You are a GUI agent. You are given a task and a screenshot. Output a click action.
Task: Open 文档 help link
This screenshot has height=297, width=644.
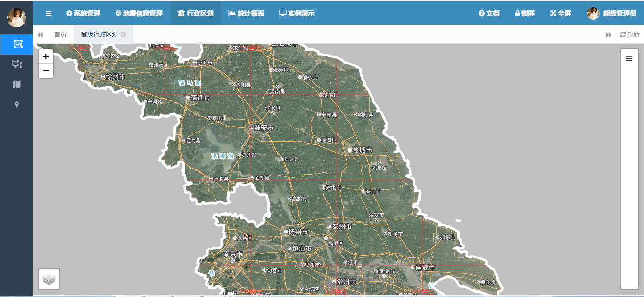pyautogui.click(x=489, y=13)
